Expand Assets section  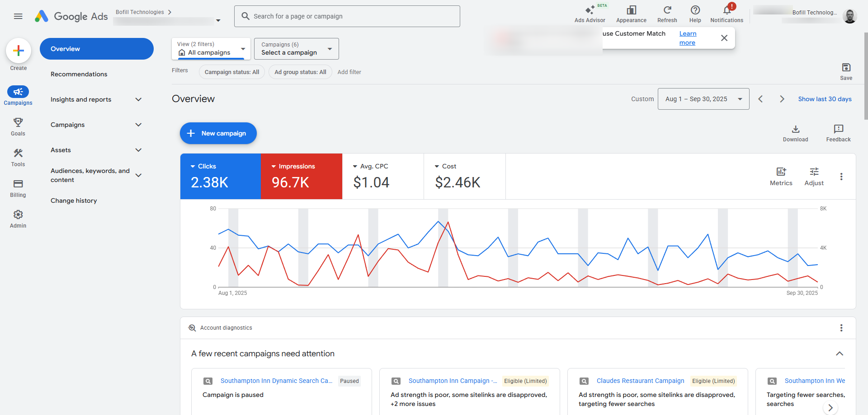pyautogui.click(x=139, y=150)
